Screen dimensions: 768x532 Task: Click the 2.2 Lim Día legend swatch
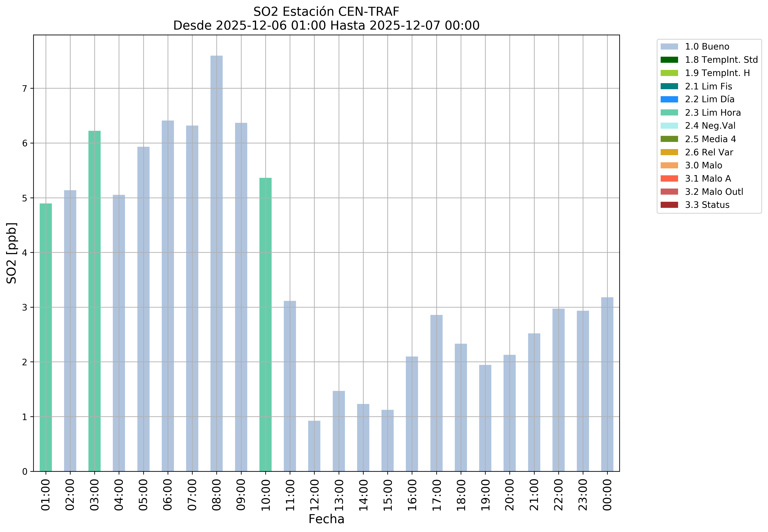click(x=669, y=99)
